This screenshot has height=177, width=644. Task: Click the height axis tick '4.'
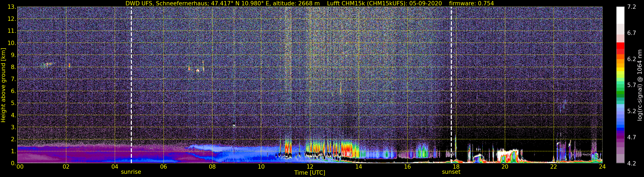[x=13, y=115]
